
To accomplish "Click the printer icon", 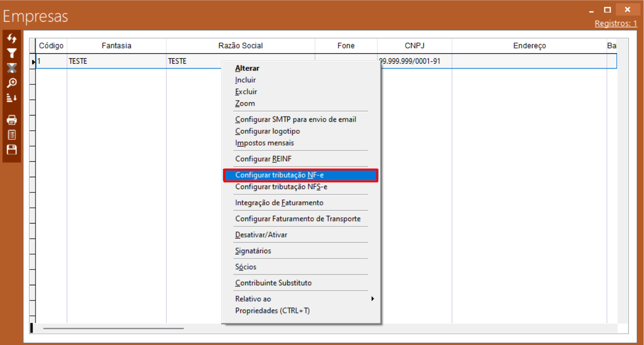I will (x=12, y=120).
